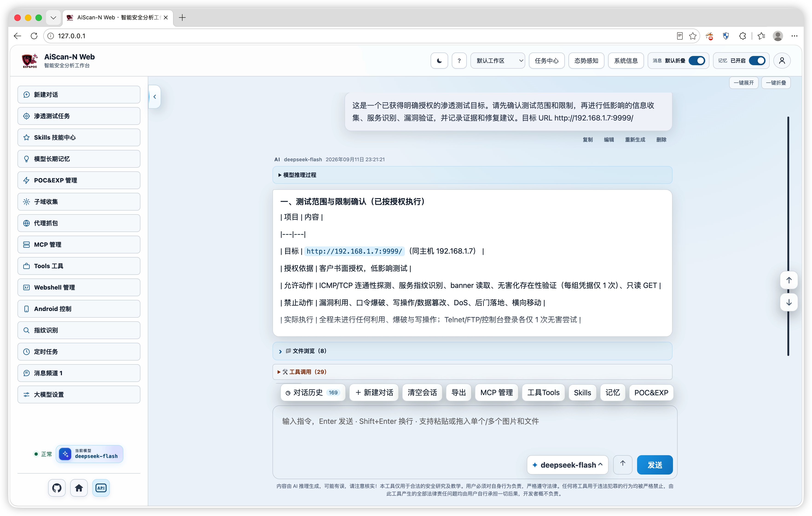Toggle the 消息 默认折叠 switch
The height and width of the screenshot is (516, 812).
click(697, 61)
